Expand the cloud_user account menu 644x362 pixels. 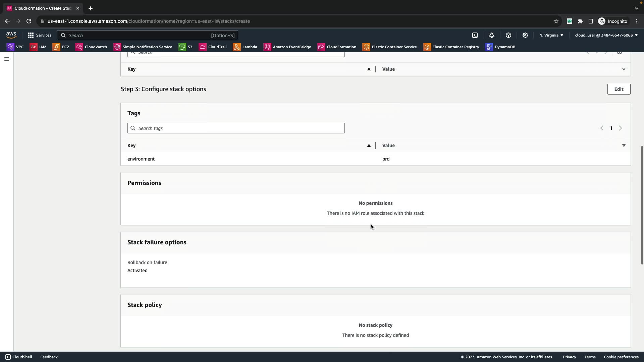pos(606,35)
